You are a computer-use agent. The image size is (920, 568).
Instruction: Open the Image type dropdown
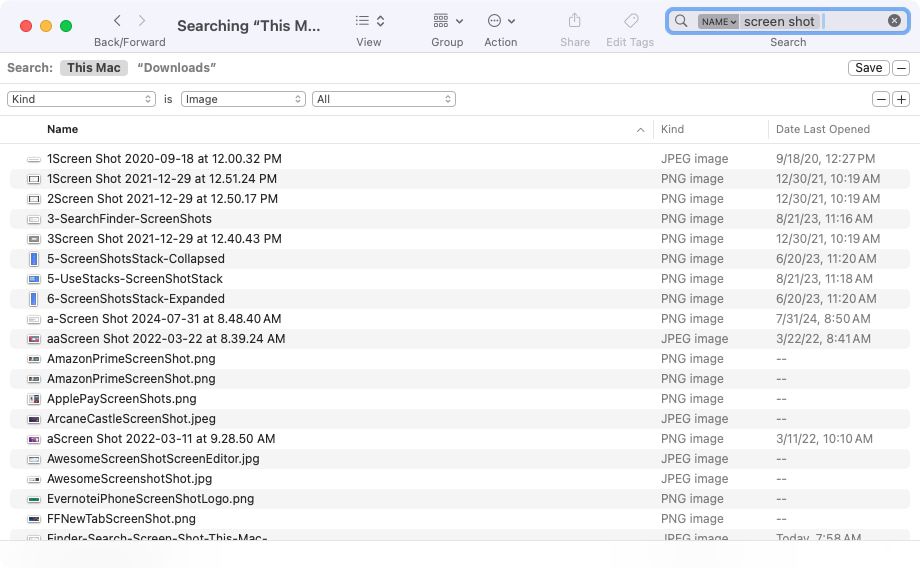click(x=243, y=99)
